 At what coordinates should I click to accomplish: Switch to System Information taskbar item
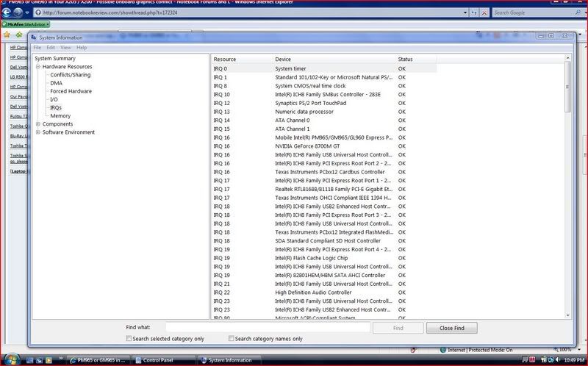click(229, 360)
